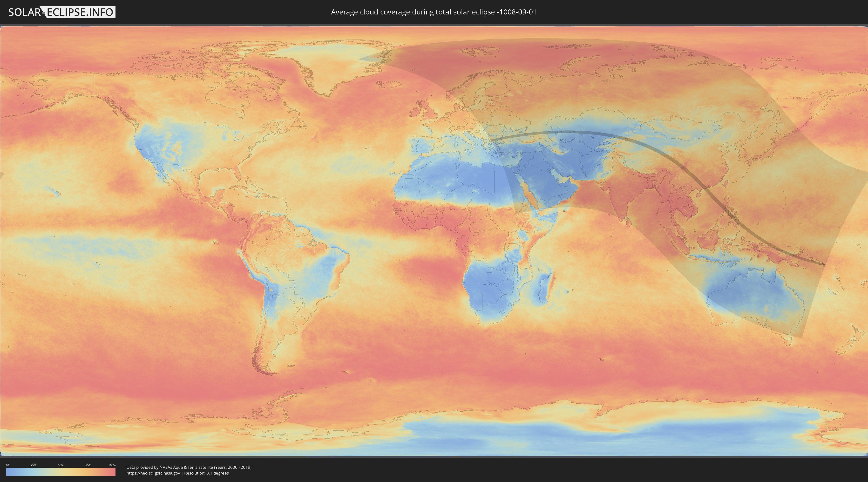Click the SOLAR-ECLIPSE.INFO logo
Viewport: 868px width, 482px height.
[62, 12]
